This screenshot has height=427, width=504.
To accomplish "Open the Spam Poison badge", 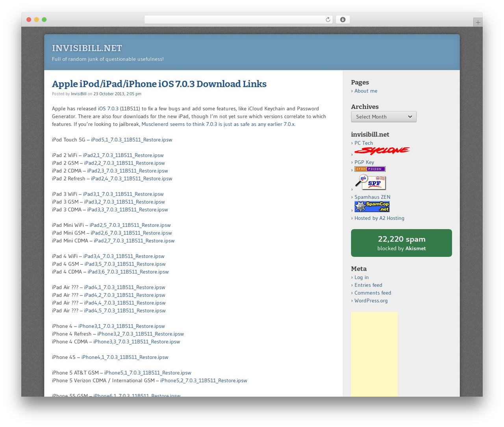I will pyautogui.click(x=370, y=169).
